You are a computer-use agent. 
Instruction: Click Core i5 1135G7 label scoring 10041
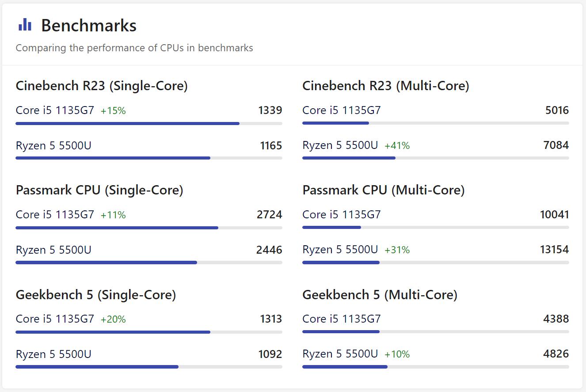(x=341, y=215)
